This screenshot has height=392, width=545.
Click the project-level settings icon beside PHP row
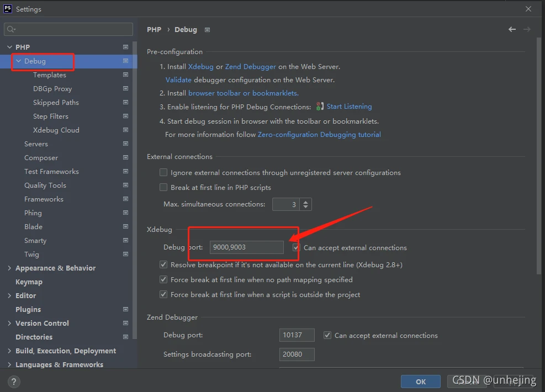coord(125,47)
